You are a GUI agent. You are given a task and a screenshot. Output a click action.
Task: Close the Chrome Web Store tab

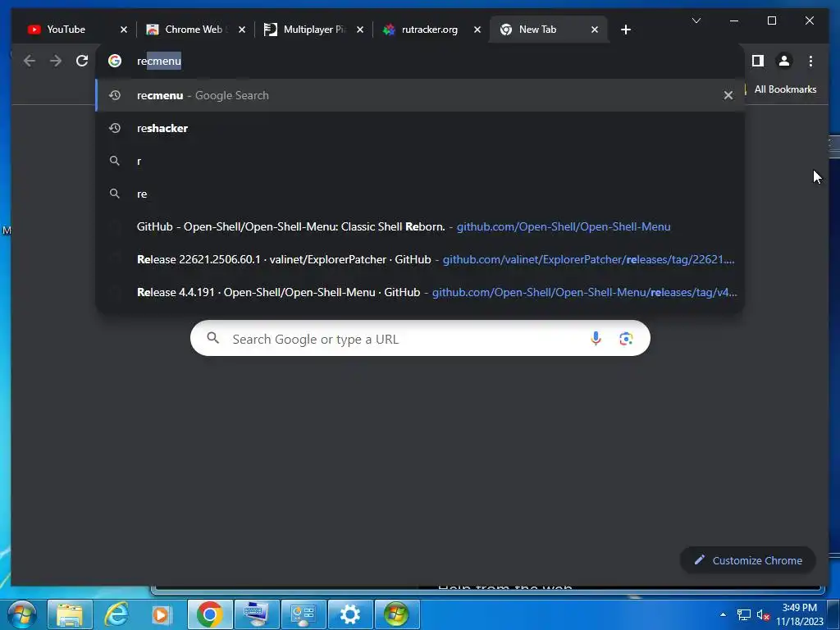pyautogui.click(x=242, y=30)
